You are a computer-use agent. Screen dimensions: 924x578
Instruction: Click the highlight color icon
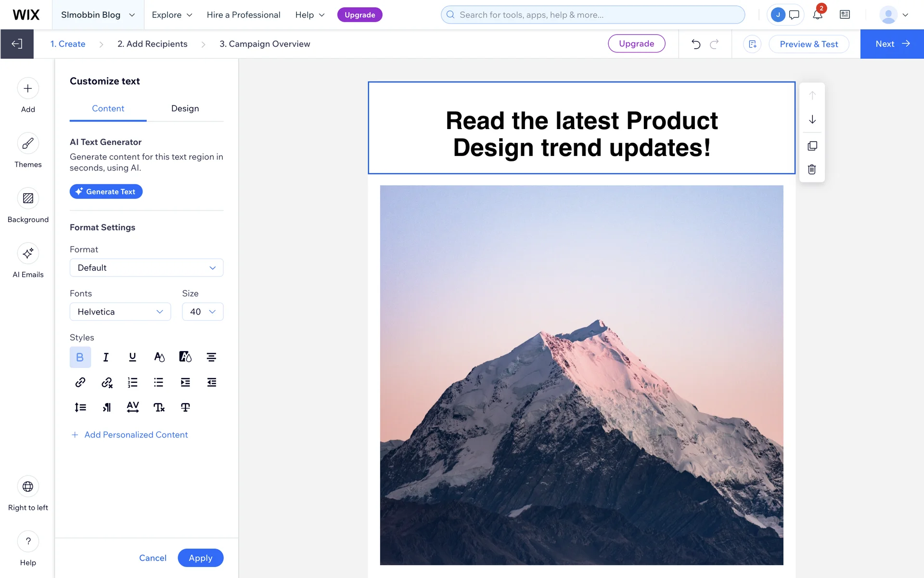[x=185, y=357]
